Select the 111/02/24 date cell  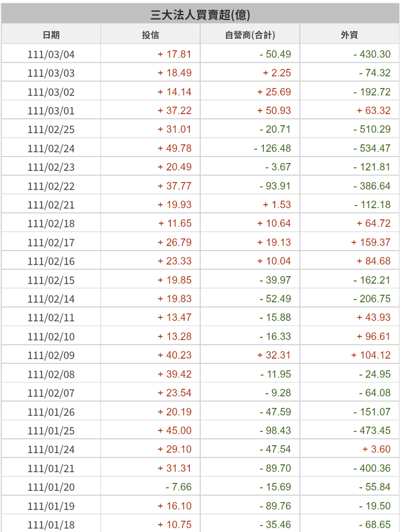click(51, 148)
